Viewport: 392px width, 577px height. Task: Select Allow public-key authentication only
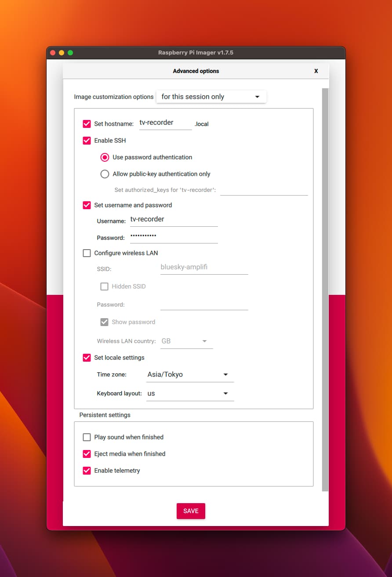point(105,174)
